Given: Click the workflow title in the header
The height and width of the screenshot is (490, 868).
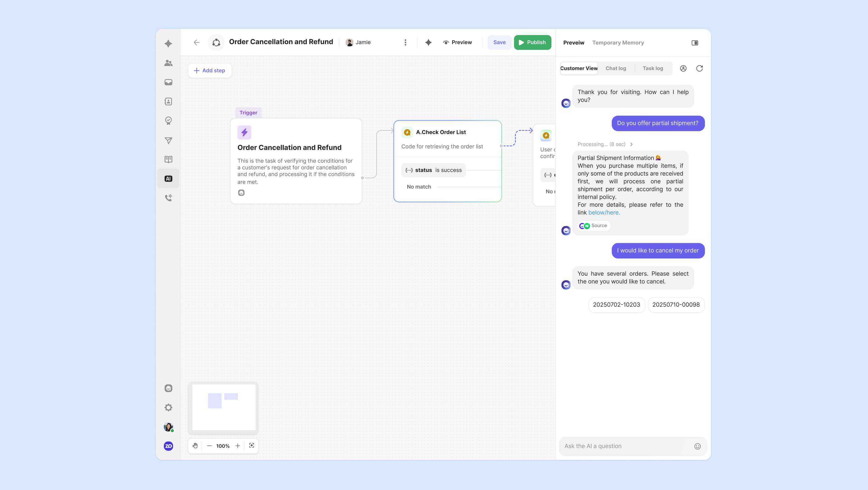Looking at the screenshot, I should coord(281,42).
